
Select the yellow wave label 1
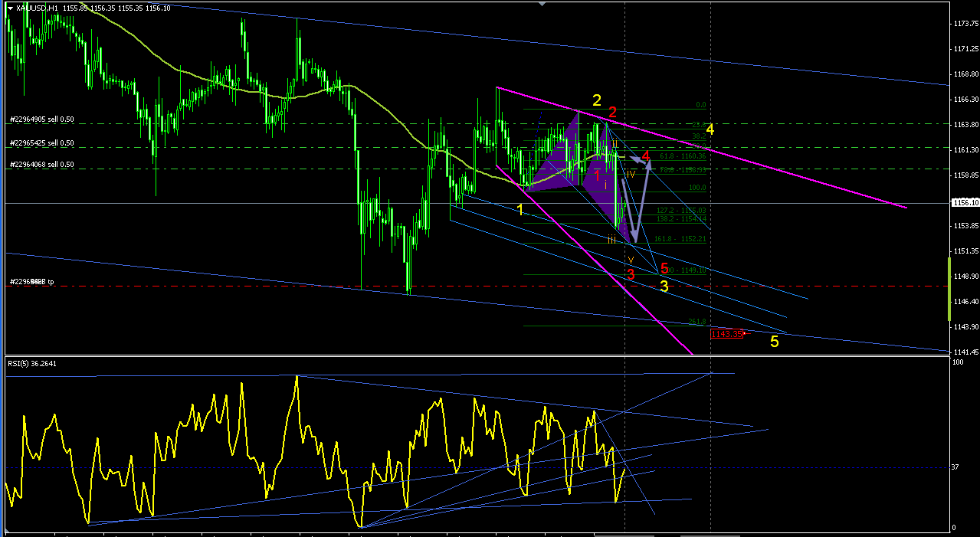pos(520,209)
